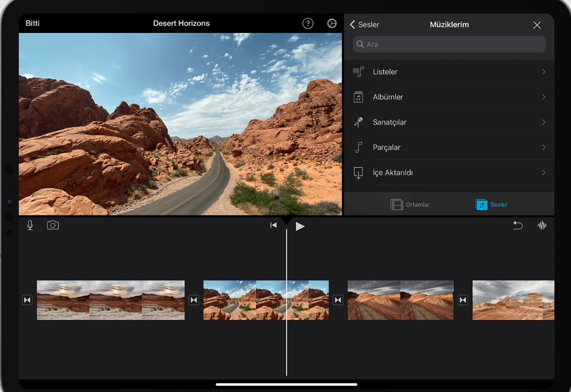Click transition before the last clip
This screenshot has height=392, width=571.
click(x=463, y=300)
